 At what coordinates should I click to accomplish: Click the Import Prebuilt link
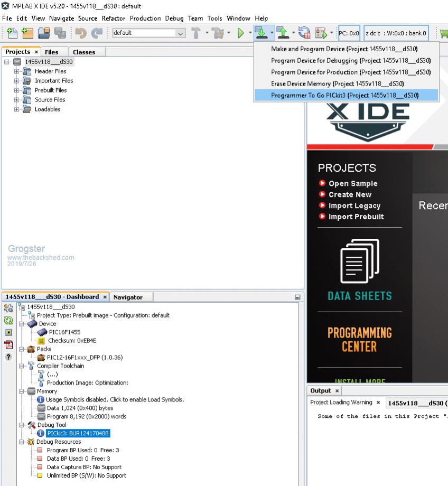coord(356,217)
